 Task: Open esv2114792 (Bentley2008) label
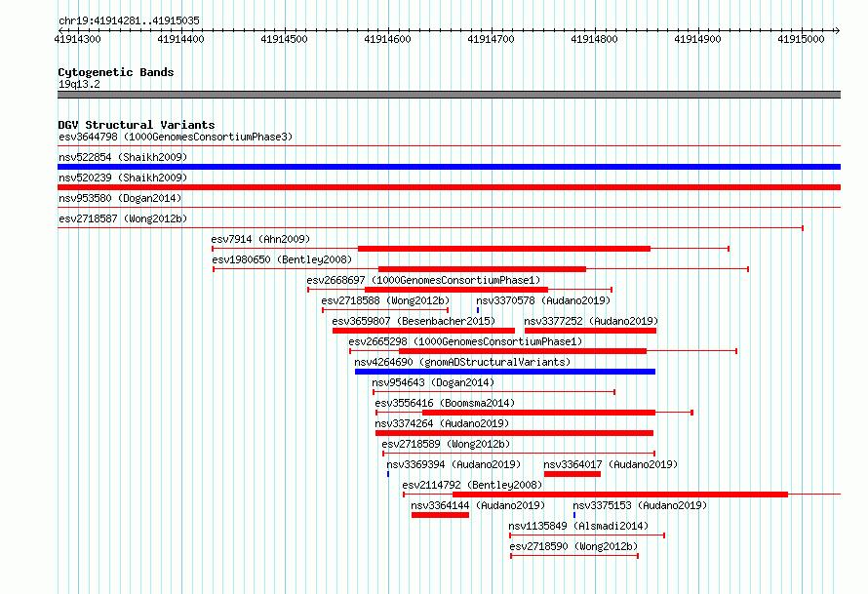(472, 485)
